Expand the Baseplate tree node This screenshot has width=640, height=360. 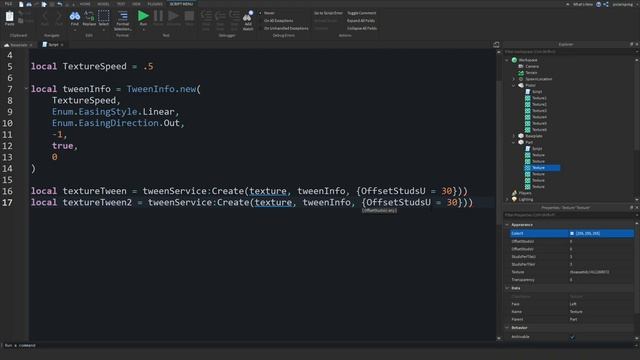(x=514, y=136)
